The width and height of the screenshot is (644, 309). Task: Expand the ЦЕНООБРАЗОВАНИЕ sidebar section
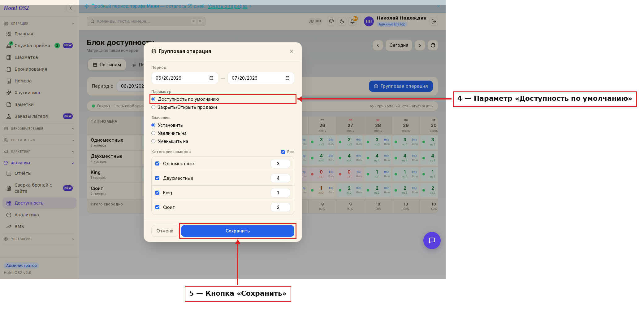pos(39,129)
